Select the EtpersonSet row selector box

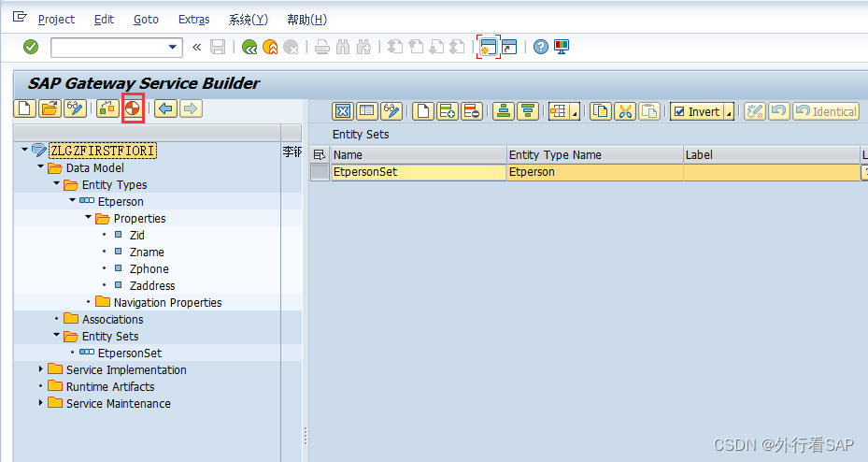point(320,172)
